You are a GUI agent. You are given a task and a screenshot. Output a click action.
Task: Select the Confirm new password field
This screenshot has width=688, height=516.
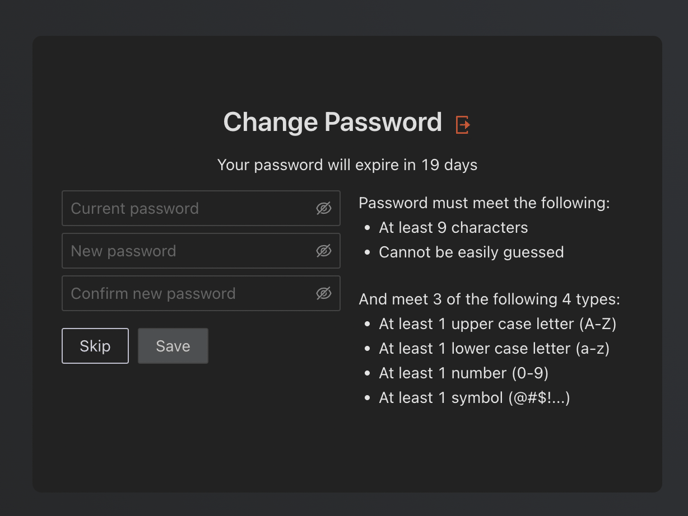[188, 293]
